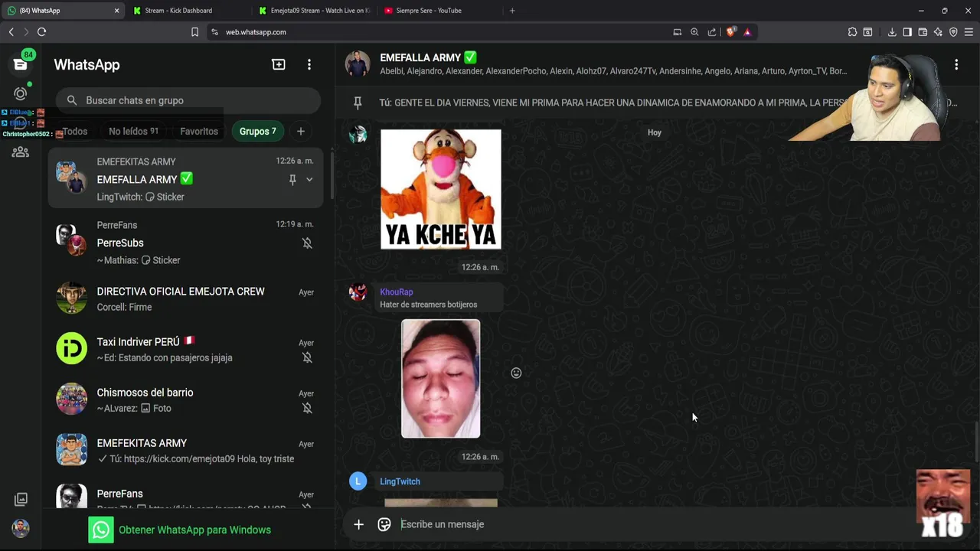Viewport: 980px width, 551px height.
Task: Start a new chat with the plus-square icon
Action: tap(279, 65)
